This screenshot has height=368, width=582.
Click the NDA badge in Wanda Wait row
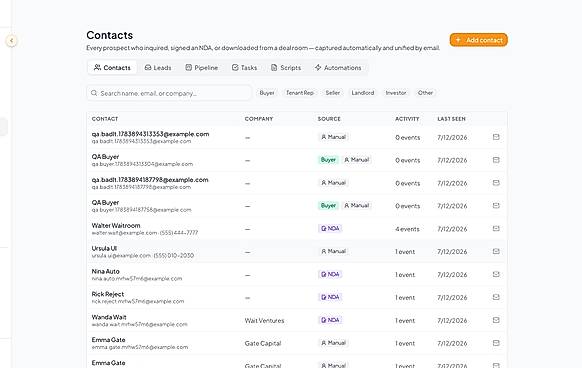[330, 320]
